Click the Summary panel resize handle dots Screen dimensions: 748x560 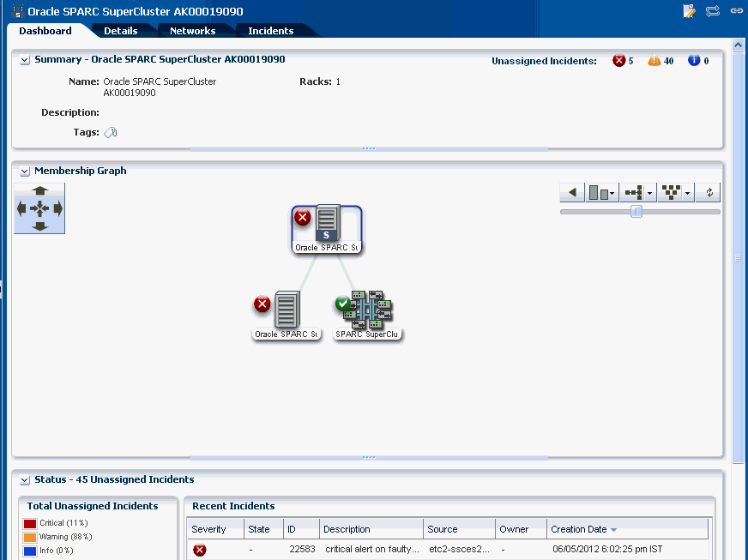369,149
